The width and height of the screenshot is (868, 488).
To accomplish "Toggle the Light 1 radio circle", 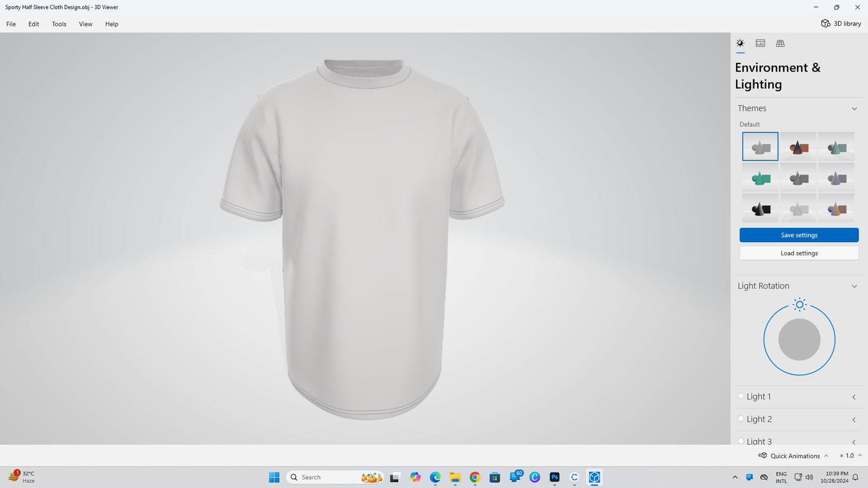I will point(741,396).
